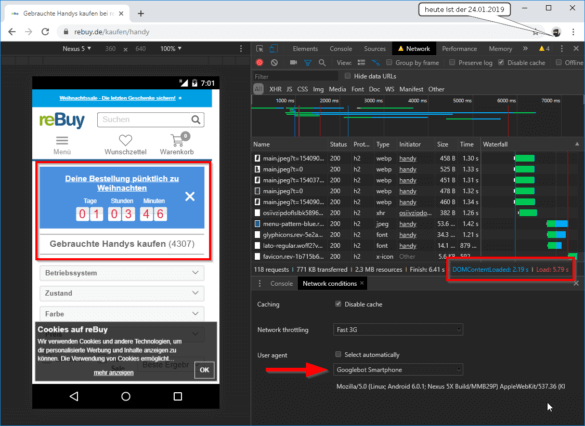
Task: Toggle Disable cache in network toolbar
Action: click(501, 62)
